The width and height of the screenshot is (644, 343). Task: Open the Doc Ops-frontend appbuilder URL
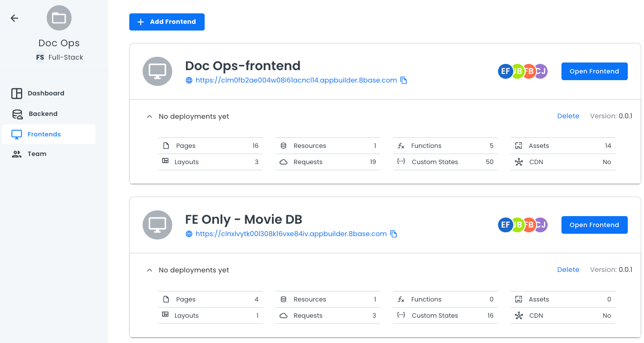click(296, 81)
